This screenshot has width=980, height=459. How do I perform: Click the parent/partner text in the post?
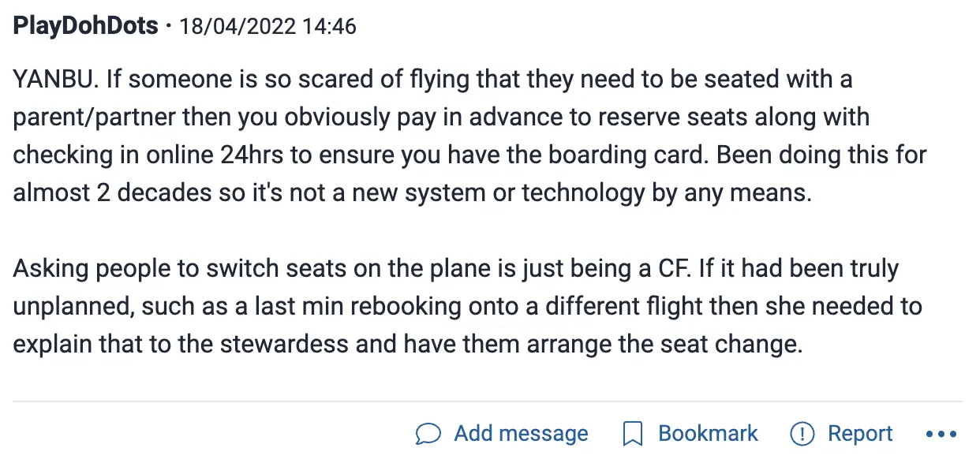pos(94,117)
